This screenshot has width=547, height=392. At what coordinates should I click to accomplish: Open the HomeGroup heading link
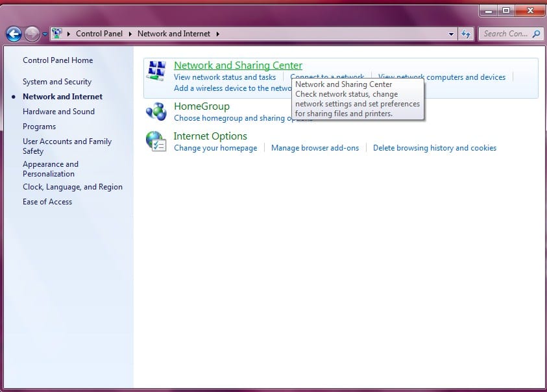tap(202, 106)
